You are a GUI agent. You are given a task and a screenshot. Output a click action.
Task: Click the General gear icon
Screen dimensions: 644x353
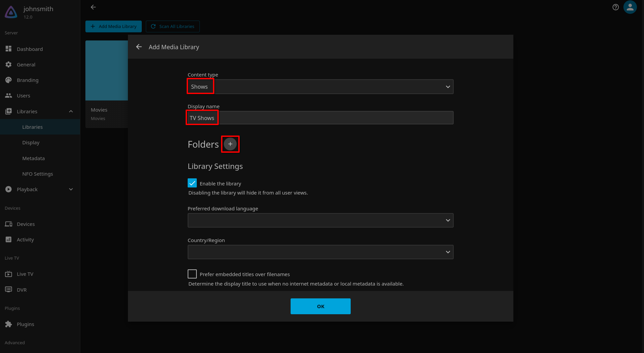tap(8, 64)
